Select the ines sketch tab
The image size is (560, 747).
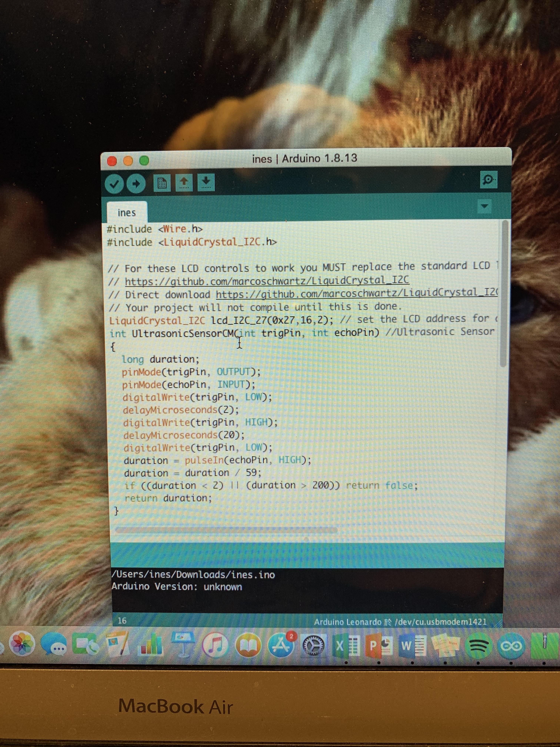click(127, 213)
